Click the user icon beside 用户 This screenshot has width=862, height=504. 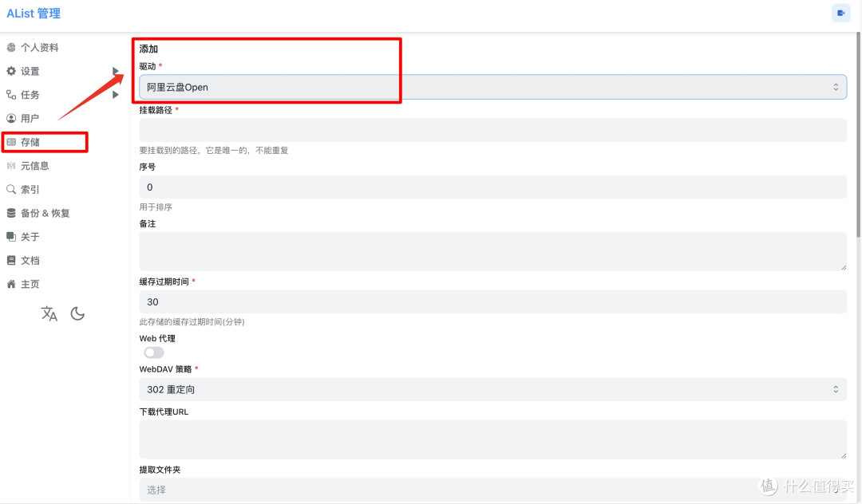[x=11, y=118]
